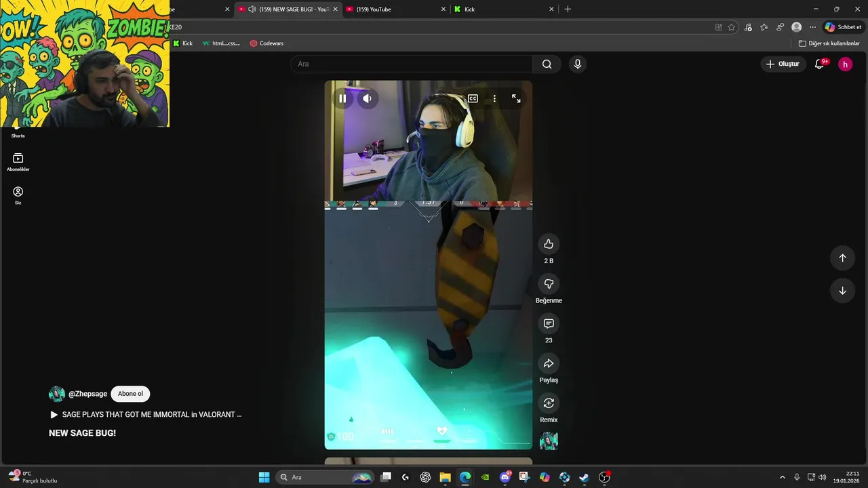The width and height of the screenshot is (868, 488).
Task: Open Abonelikler subscriptions in the sidebar
Action: (x=18, y=162)
